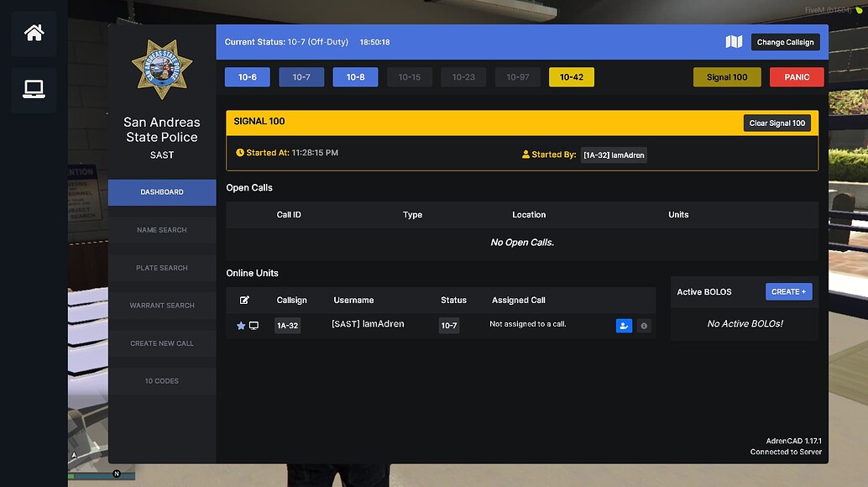Click the edit icon in Online Units header
Image resolution: width=868 pixels, height=487 pixels.
(244, 301)
